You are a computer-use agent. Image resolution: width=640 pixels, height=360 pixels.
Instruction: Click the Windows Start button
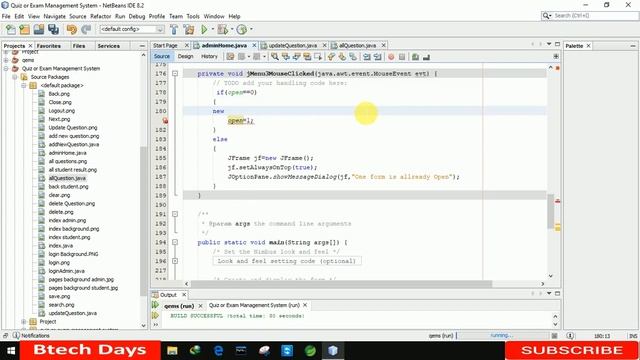coord(10,351)
